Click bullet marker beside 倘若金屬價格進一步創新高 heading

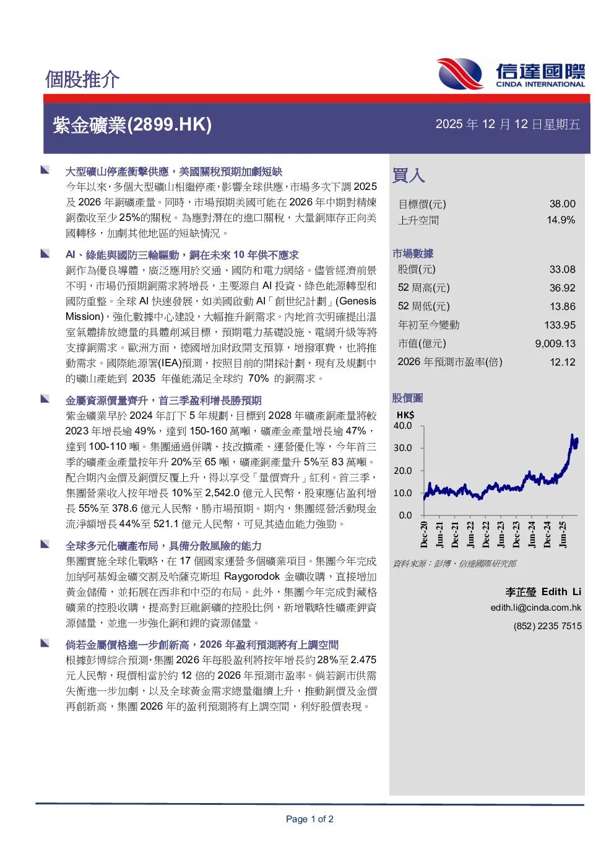tap(45, 643)
